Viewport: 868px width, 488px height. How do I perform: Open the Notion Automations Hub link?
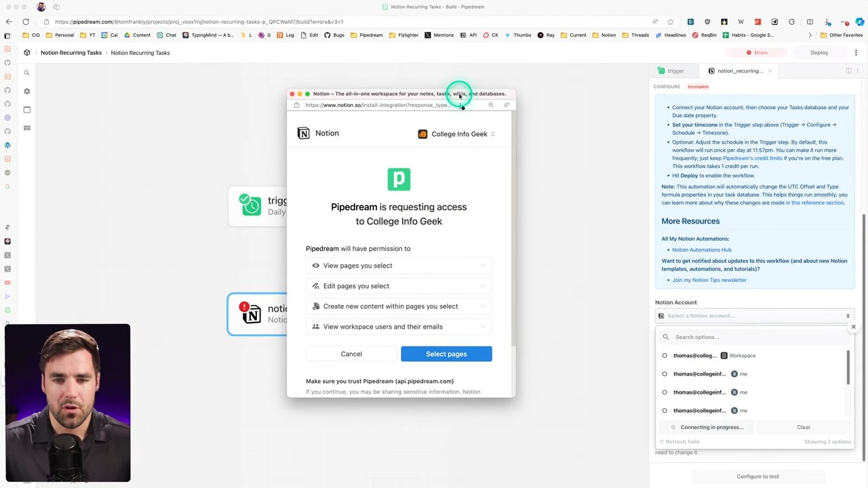[x=701, y=250]
